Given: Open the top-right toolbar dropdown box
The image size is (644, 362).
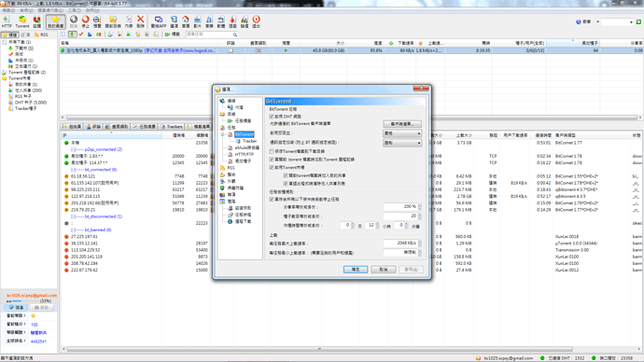Looking at the screenshot, I should (617, 21).
